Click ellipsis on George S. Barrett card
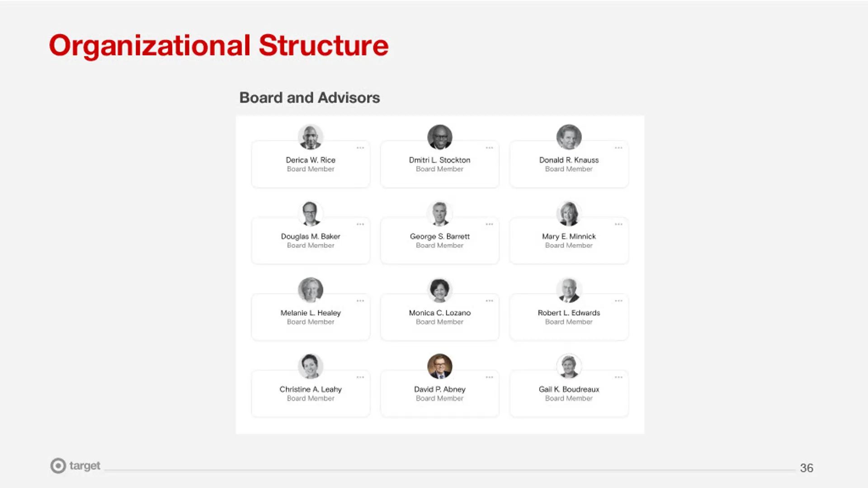 click(489, 224)
